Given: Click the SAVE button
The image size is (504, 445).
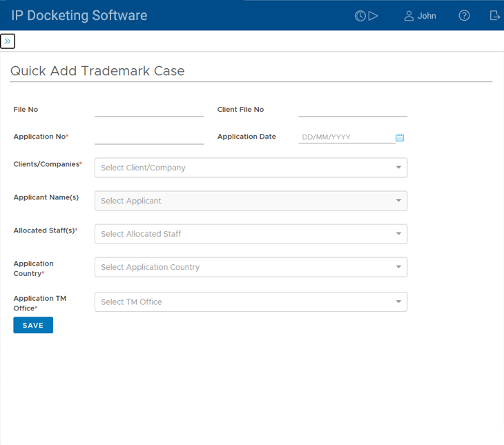Looking at the screenshot, I should tap(33, 326).
